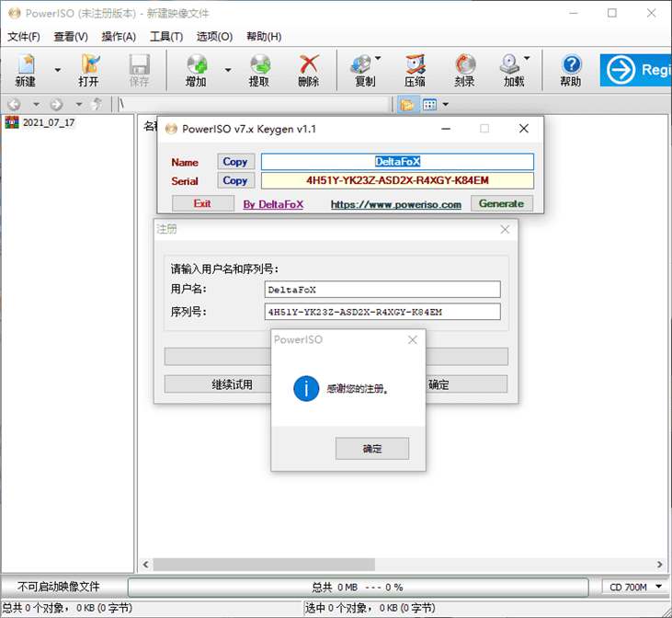
Task: Click the 新建 (New) toolbar icon
Action: [x=26, y=70]
